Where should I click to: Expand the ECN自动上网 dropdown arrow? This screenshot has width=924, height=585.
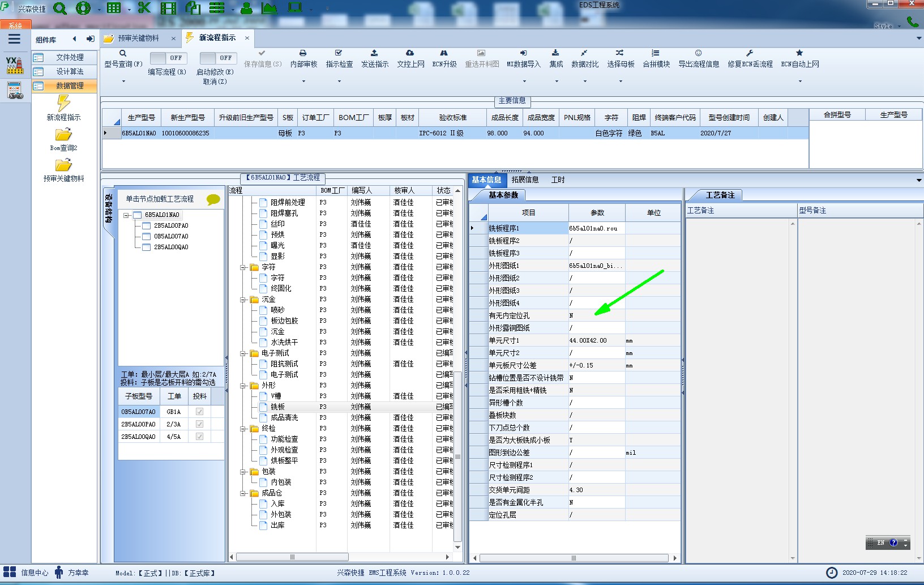click(800, 82)
